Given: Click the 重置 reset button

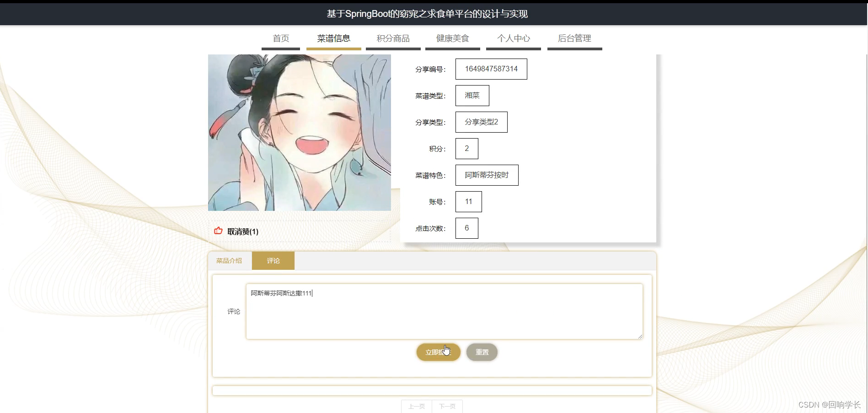Looking at the screenshot, I should (x=481, y=352).
